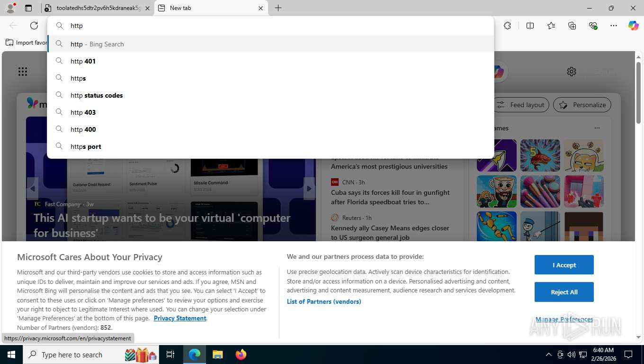Open games card more options ellipsis
This screenshot has width=644, height=364.
pos(597,128)
